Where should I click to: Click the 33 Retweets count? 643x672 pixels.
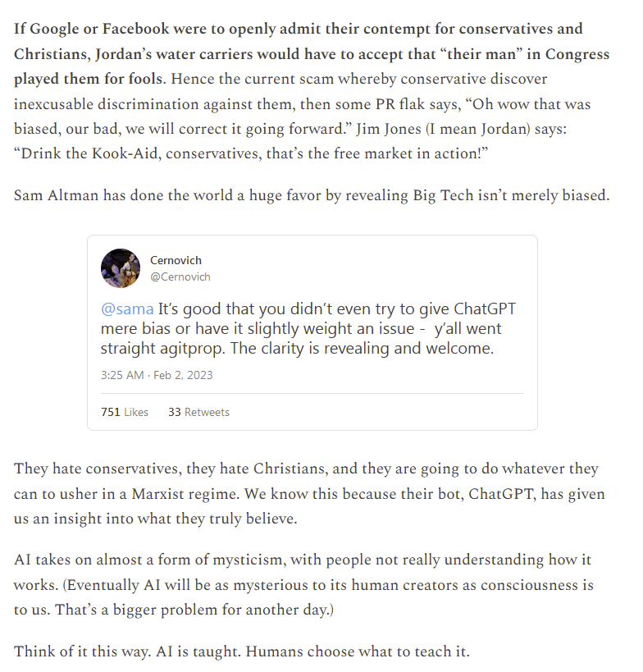pyautogui.click(x=198, y=412)
